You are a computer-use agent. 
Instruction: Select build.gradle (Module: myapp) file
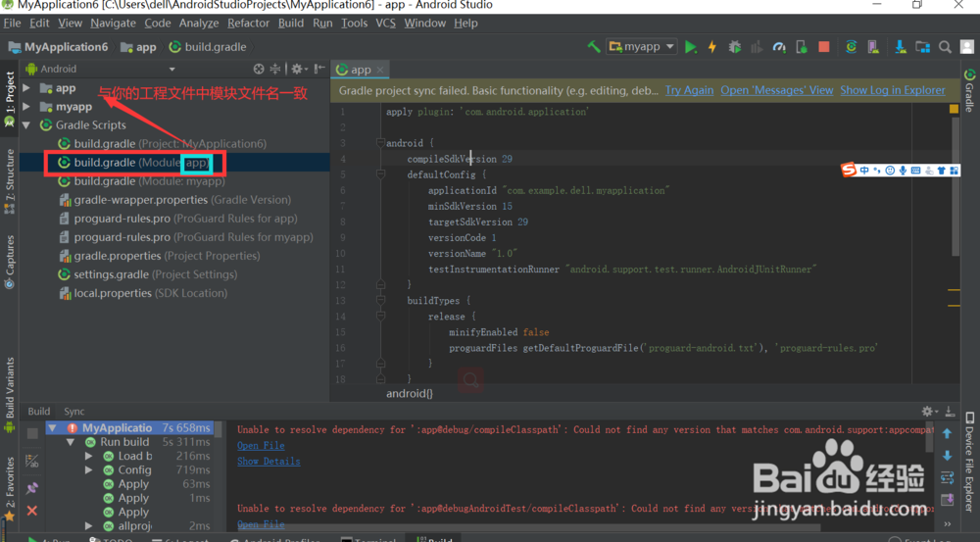pos(149,181)
